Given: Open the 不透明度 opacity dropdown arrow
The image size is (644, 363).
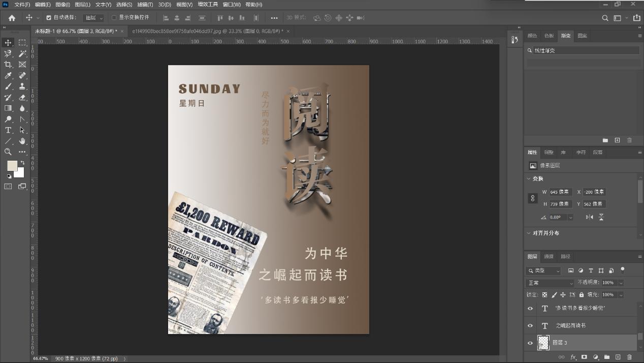Looking at the screenshot, I should pos(621,283).
